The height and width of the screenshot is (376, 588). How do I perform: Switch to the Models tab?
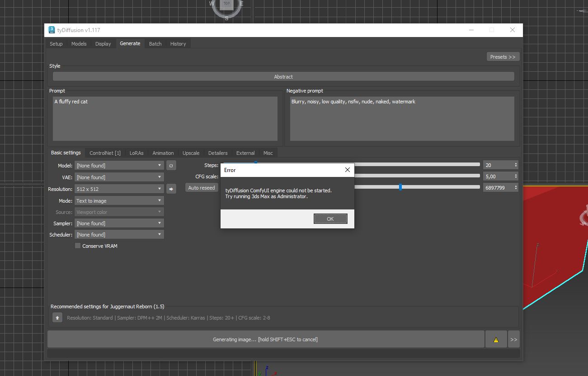[x=79, y=44]
